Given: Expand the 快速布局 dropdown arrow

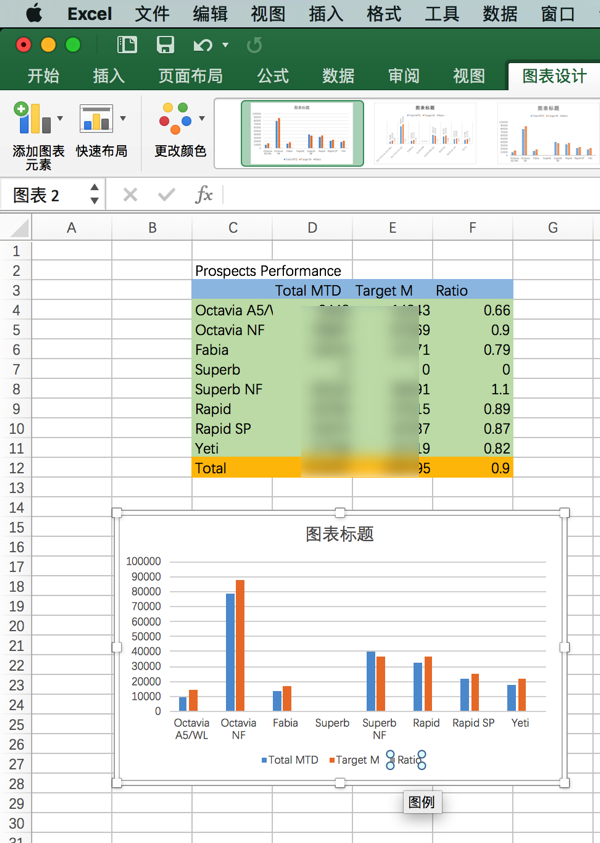Looking at the screenshot, I should coord(123,118).
